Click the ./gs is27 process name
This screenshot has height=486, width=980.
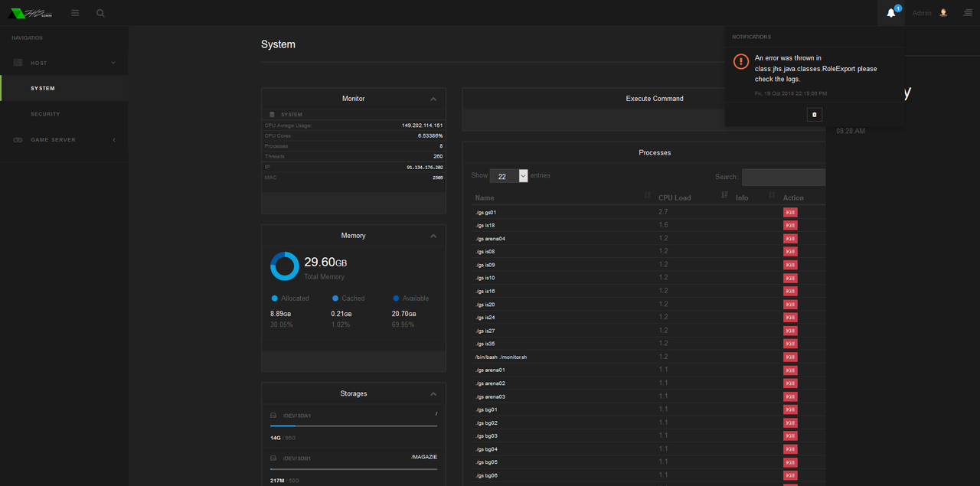(x=485, y=330)
